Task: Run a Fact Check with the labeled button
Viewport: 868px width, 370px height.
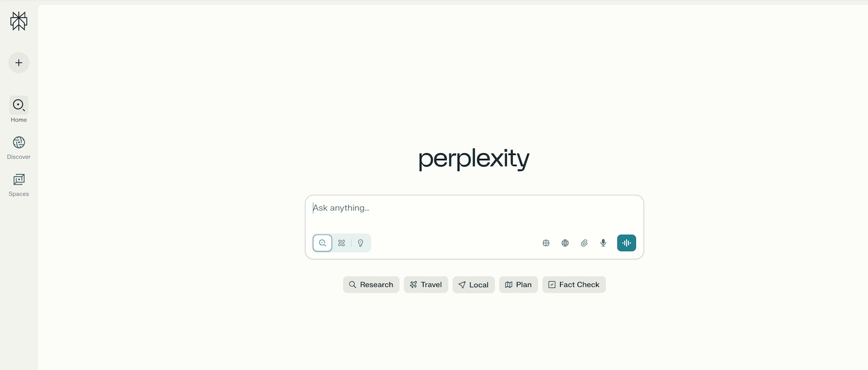Action: click(573, 284)
